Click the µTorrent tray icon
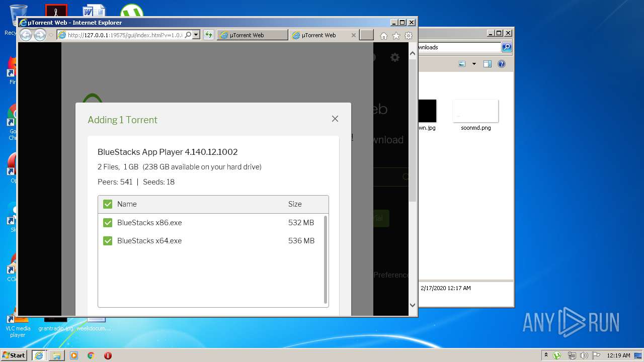 tap(557, 355)
